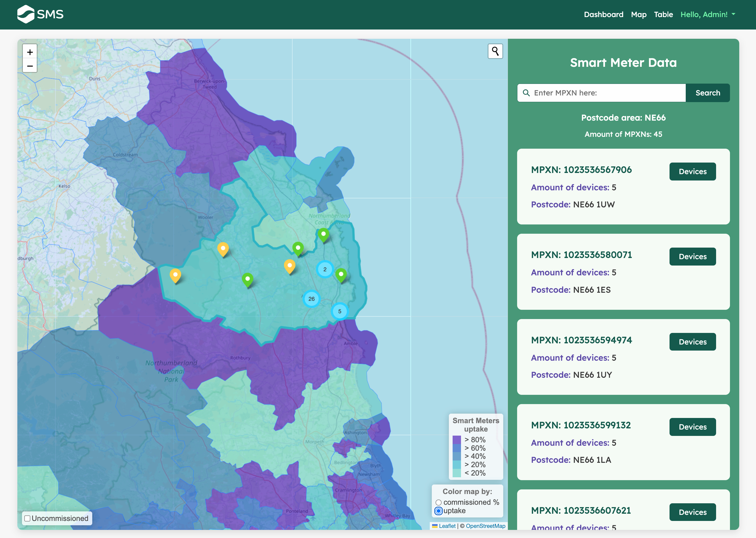
Task: Click the > 20% legend swatch
Action: tap(457, 465)
